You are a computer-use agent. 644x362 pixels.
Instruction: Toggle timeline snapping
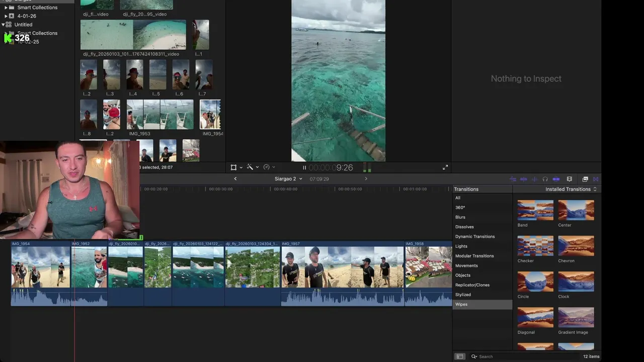(556, 179)
